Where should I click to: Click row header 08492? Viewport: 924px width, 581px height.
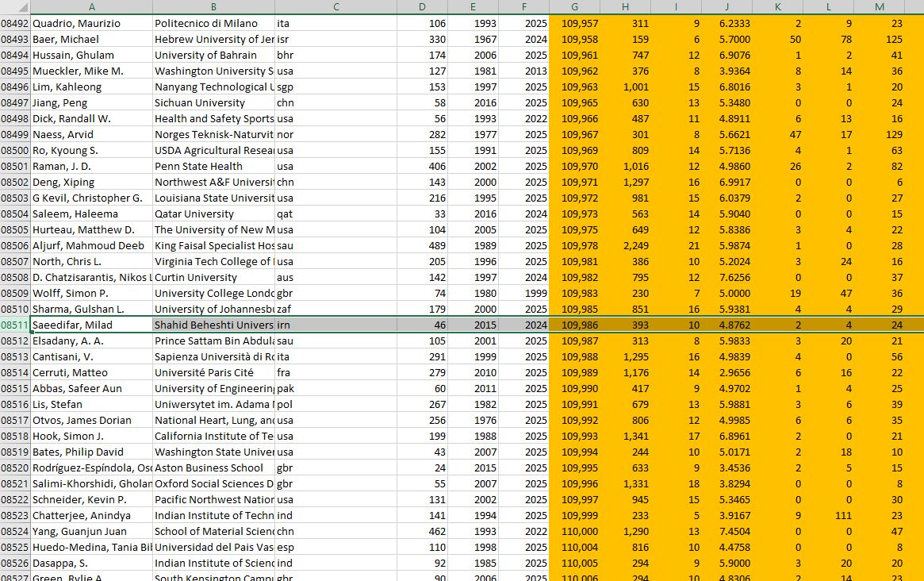(14, 23)
